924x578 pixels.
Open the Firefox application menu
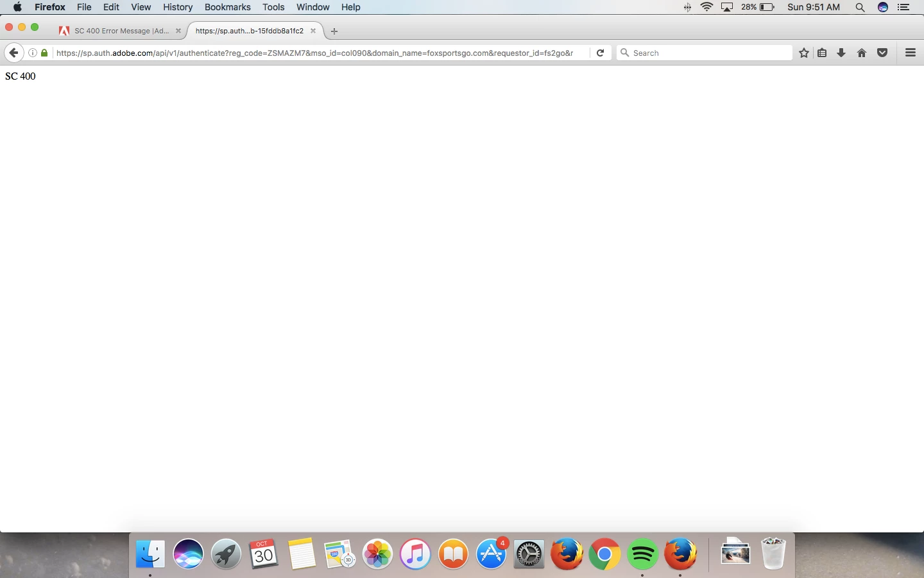click(49, 7)
